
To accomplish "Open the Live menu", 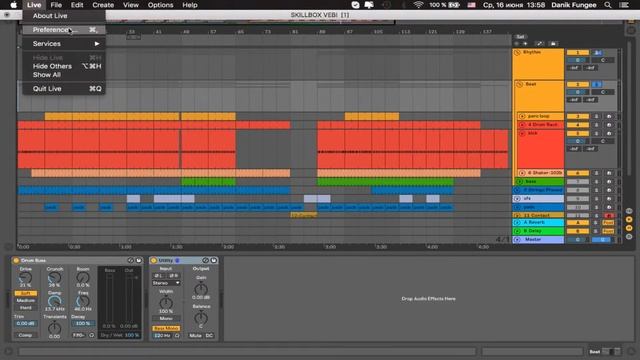I will [x=34, y=5].
